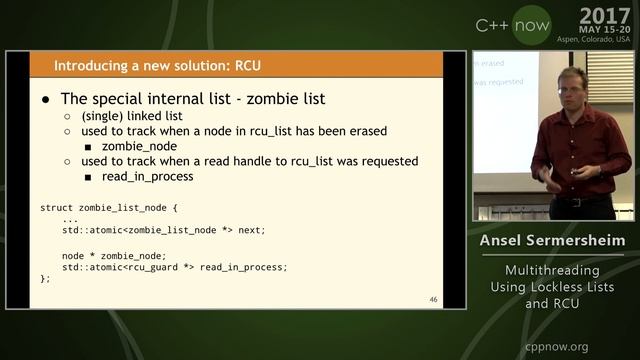
Task: Click the code line ending 'read_in_process;'
Action: pyautogui.click(x=174, y=267)
